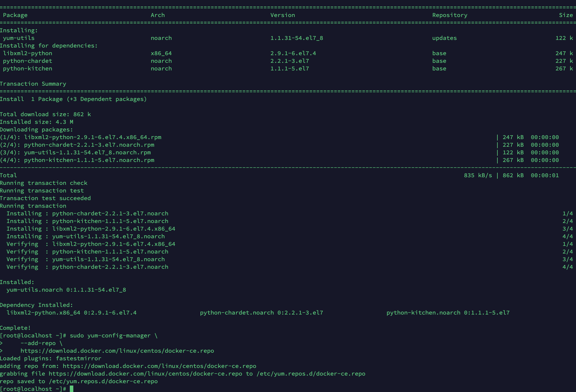Click the 'Complete!' line
This screenshot has height=392, width=576.
[x=15, y=328]
